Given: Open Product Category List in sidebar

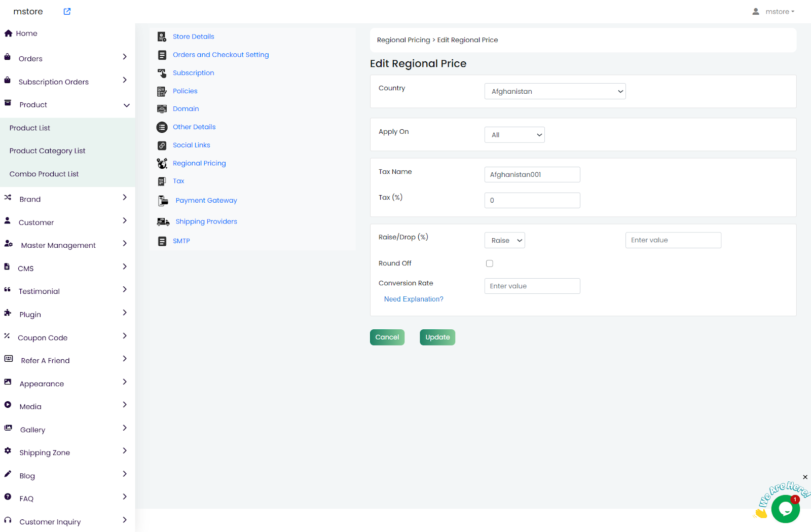Looking at the screenshot, I should [x=47, y=151].
